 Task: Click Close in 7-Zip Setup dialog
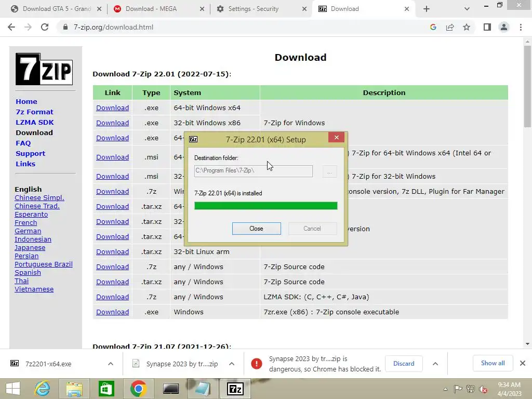coord(257,229)
